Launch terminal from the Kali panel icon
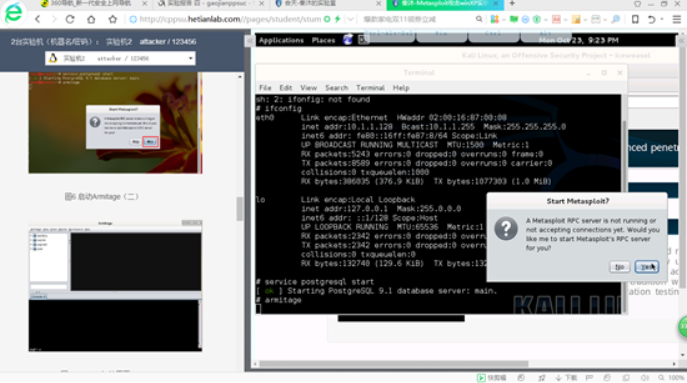The width and height of the screenshot is (687, 383). pyautogui.click(x=362, y=40)
